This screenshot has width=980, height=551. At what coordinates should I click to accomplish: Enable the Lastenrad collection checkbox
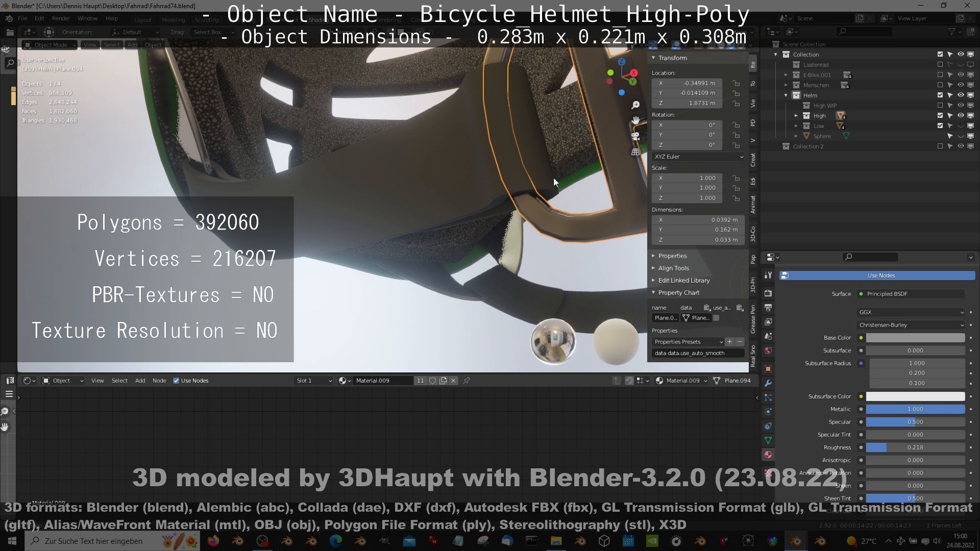tap(940, 65)
